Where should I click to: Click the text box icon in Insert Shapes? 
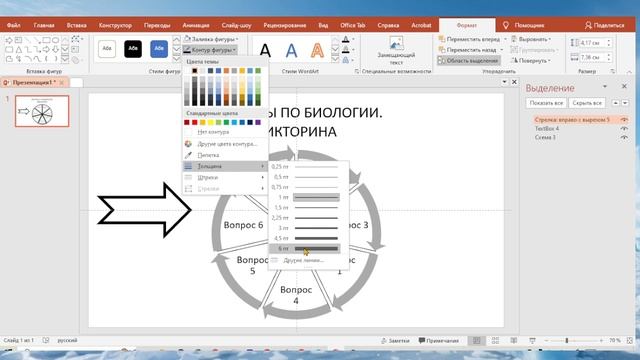[75, 49]
